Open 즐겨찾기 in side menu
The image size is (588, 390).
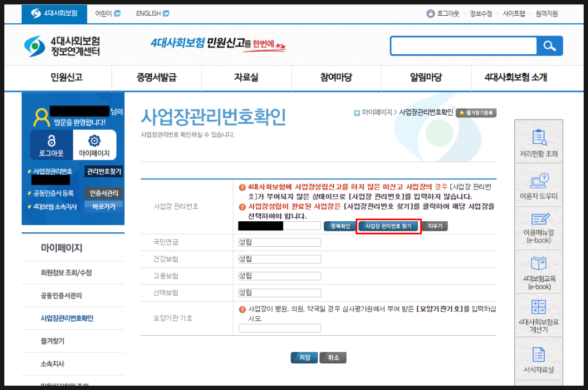coord(52,341)
